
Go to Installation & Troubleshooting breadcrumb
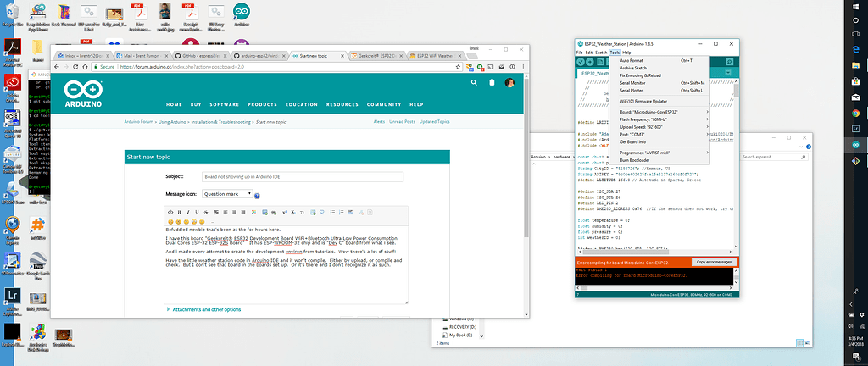point(221,122)
